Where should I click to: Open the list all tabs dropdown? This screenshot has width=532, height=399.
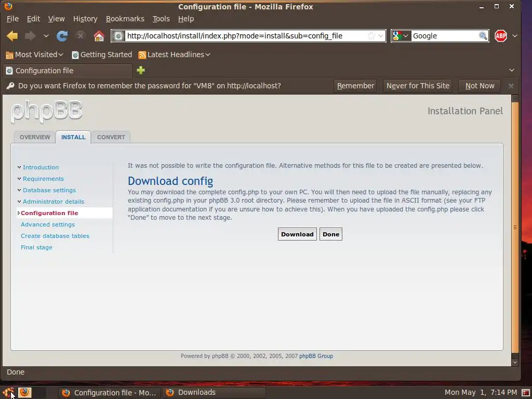point(512,70)
